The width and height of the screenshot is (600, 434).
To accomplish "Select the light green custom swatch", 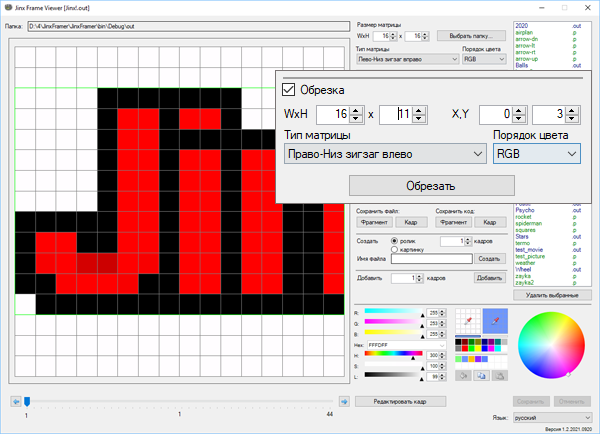I will click(458, 359).
